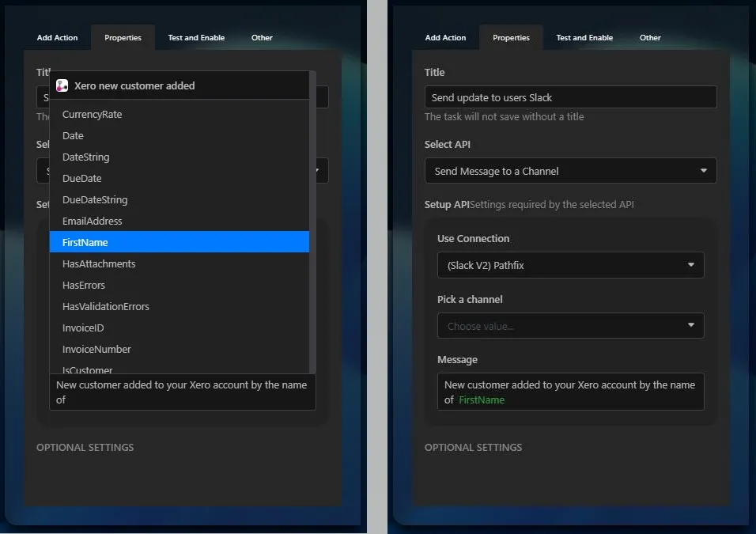The image size is (756, 534).
Task: Click the green FirstName token in the message
Action: tap(481, 400)
